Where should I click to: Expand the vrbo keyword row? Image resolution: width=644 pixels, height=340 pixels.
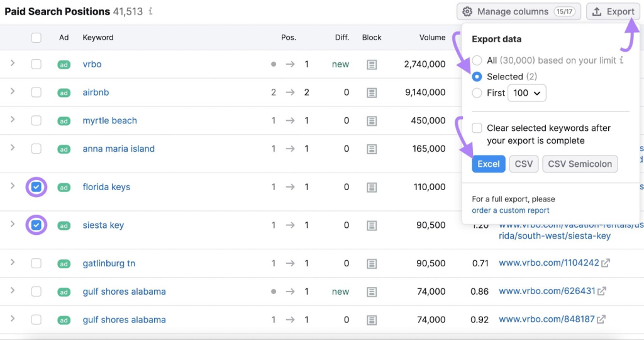[x=13, y=64]
